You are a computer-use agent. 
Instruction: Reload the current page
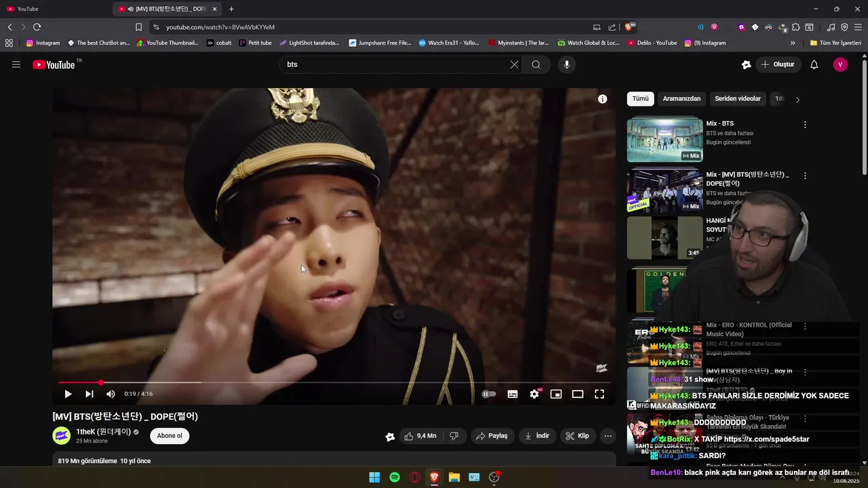point(37,27)
